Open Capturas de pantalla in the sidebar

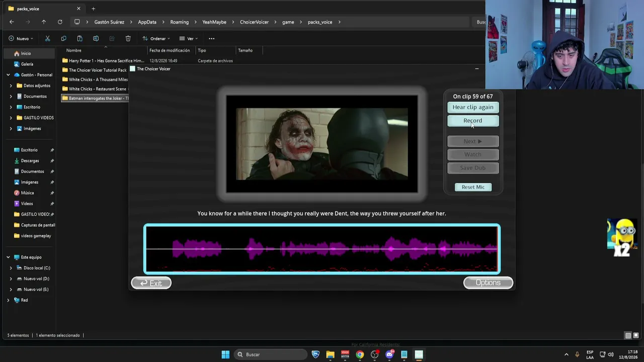(35, 225)
